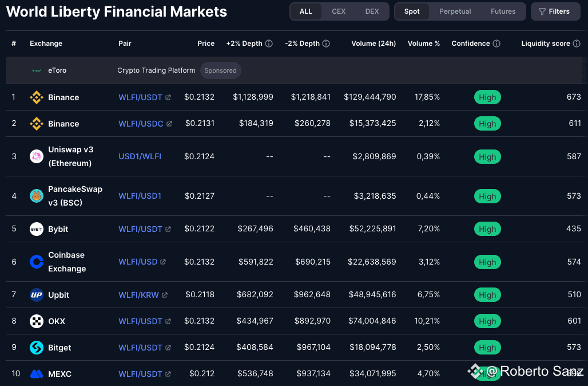Open the Filters dropdown
588x386 pixels.
(x=554, y=11)
